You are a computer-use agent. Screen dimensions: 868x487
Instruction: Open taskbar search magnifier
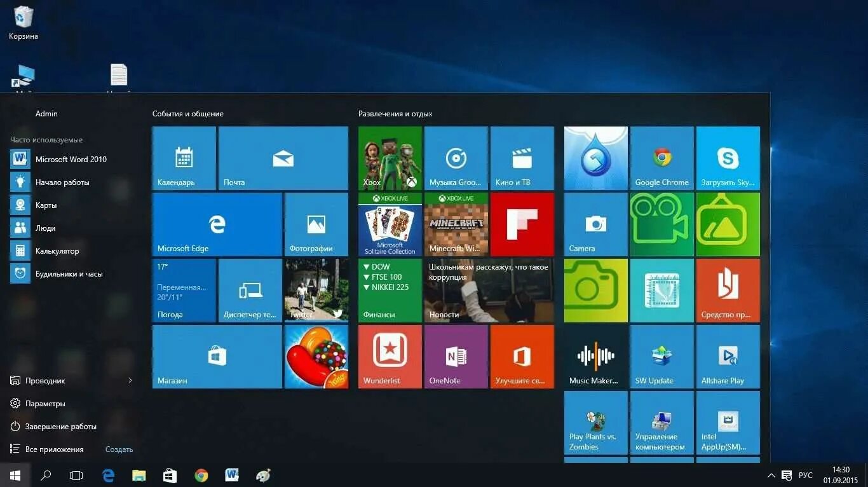tap(46, 475)
